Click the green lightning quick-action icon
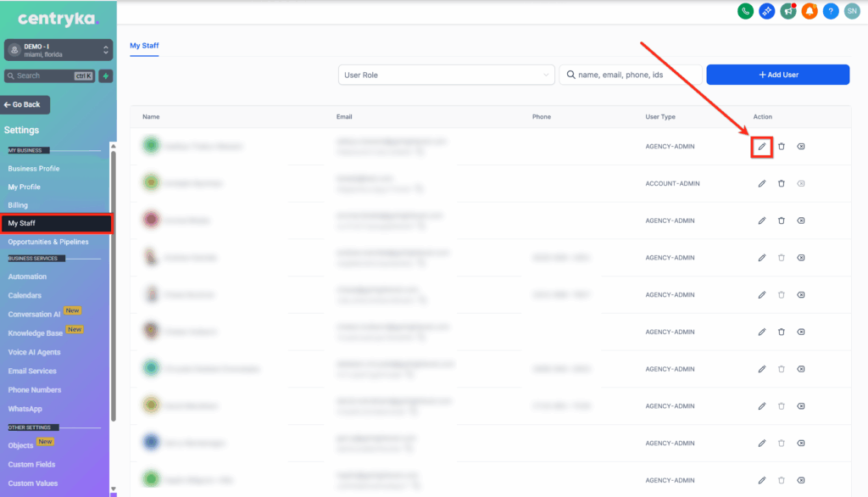The height and width of the screenshot is (497, 868). point(106,76)
